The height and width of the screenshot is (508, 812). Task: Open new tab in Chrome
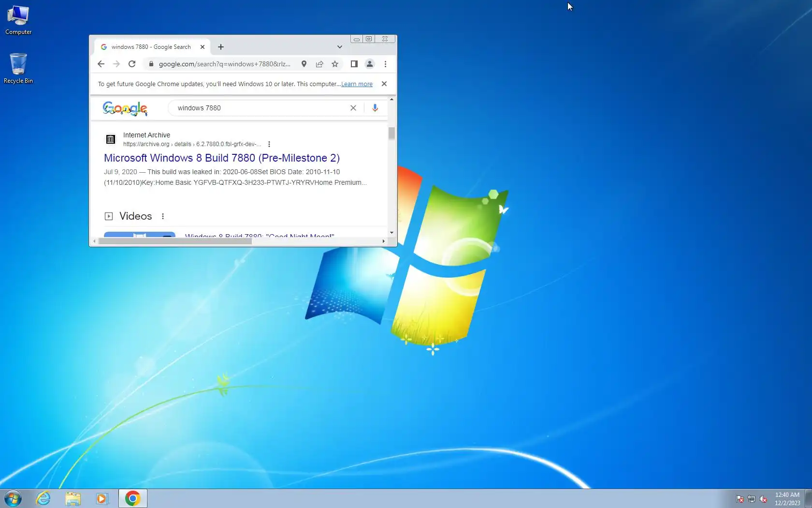(x=221, y=47)
